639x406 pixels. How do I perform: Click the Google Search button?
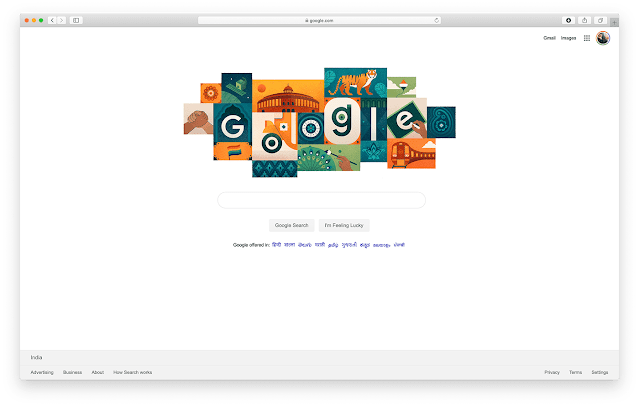pyautogui.click(x=291, y=225)
